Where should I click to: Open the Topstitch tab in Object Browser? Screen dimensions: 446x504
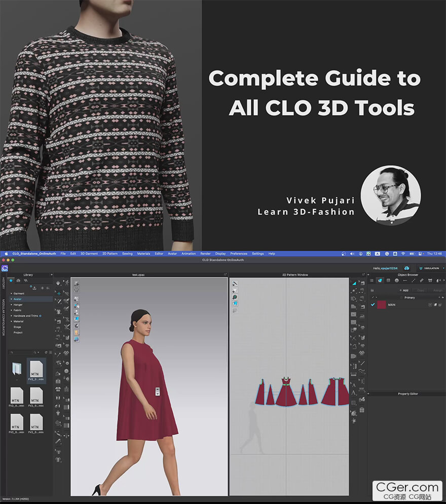tap(413, 280)
